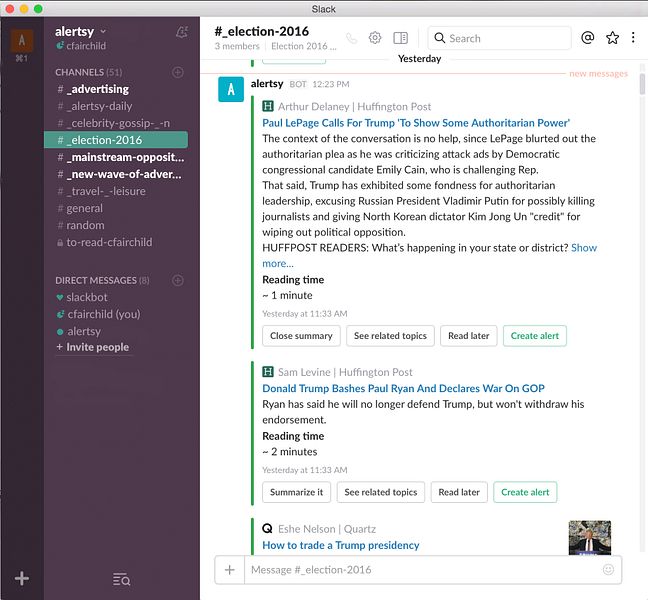648x600 pixels.
Task: Open the cfairchild (you) direct message
Action: coord(116,314)
